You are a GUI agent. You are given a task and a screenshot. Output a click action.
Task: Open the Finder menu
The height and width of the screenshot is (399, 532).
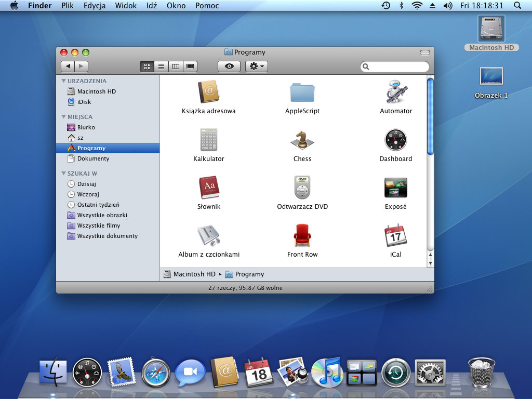tap(39, 5)
